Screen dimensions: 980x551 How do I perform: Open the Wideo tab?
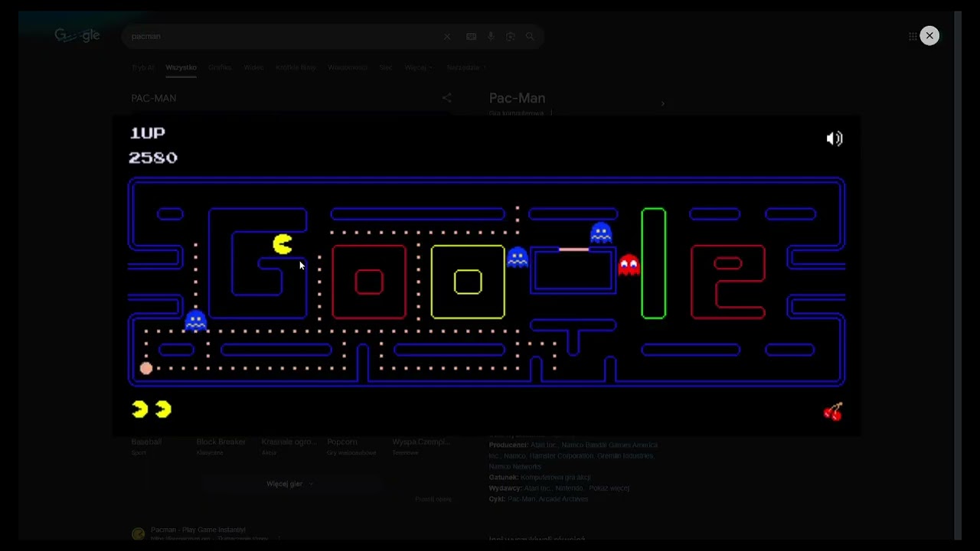pyautogui.click(x=253, y=67)
